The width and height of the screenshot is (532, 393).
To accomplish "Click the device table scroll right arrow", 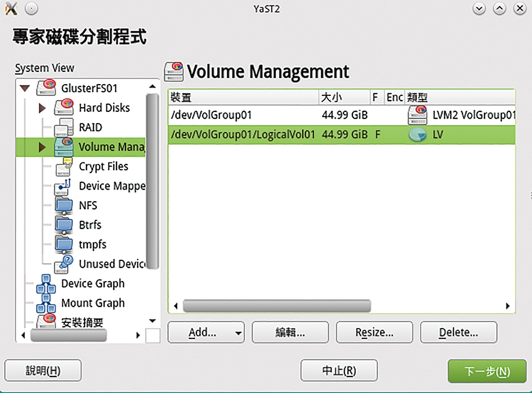I will tap(508, 306).
